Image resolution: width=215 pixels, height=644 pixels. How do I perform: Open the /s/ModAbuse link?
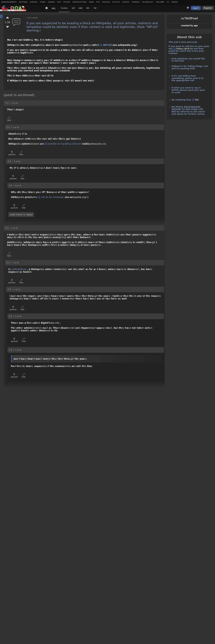click(x=19, y=269)
